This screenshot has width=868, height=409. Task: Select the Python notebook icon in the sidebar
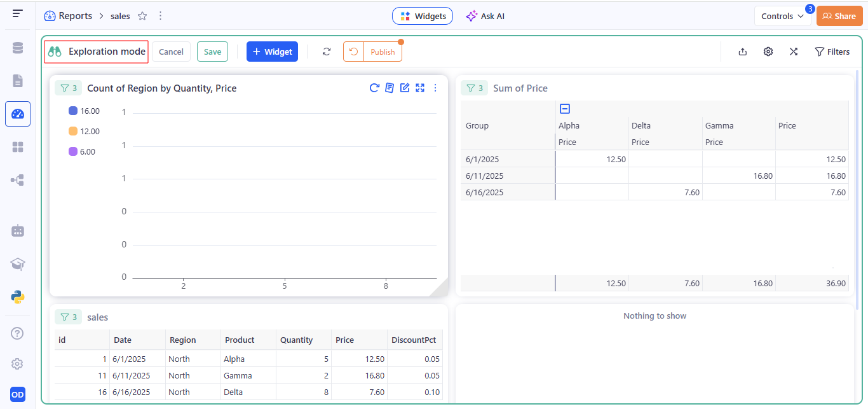[x=17, y=297]
